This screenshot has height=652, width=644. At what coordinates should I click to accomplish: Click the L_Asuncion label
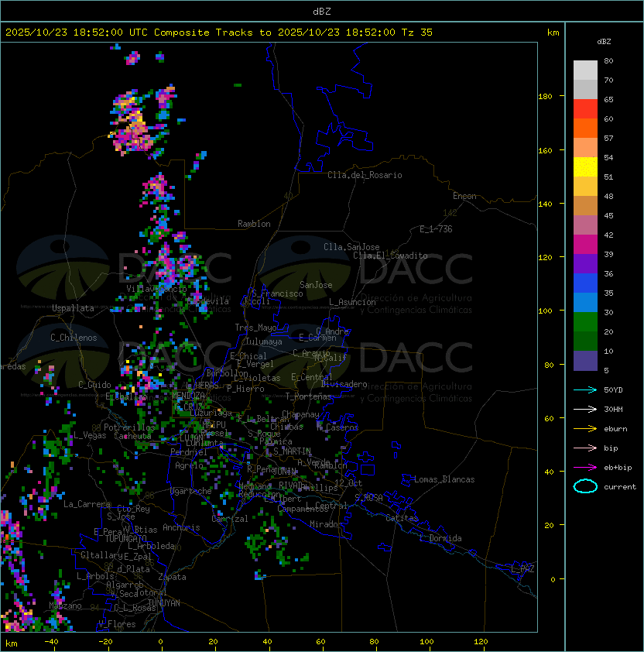tap(352, 302)
